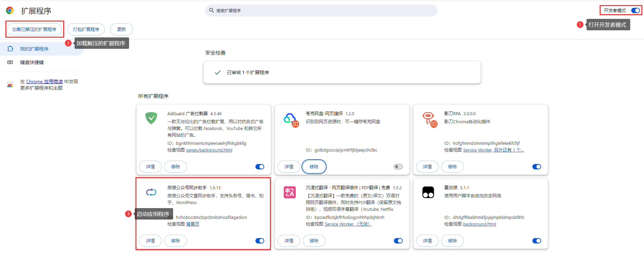This screenshot has width=644, height=264.
Task: Open 背景页 link for 微信公众号同步助手
Action: pos(193,224)
